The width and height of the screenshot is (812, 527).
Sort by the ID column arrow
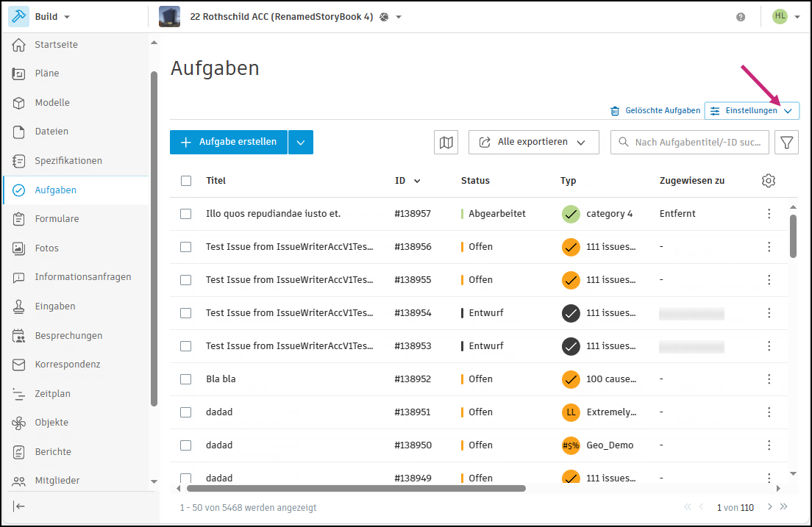click(417, 182)
